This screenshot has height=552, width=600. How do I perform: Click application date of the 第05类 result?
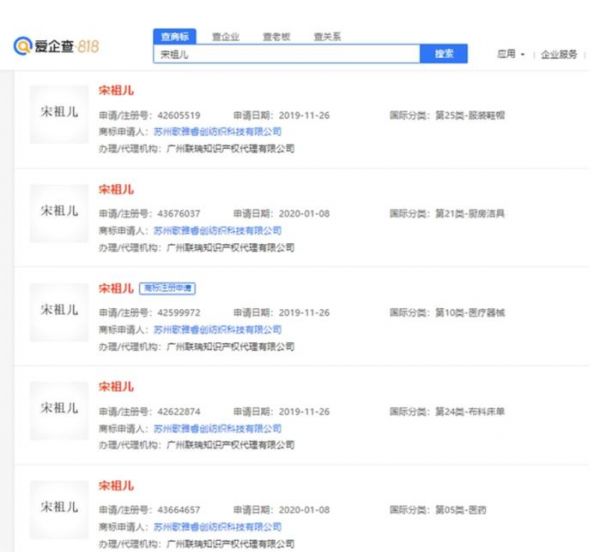click(x=304, y=510)
